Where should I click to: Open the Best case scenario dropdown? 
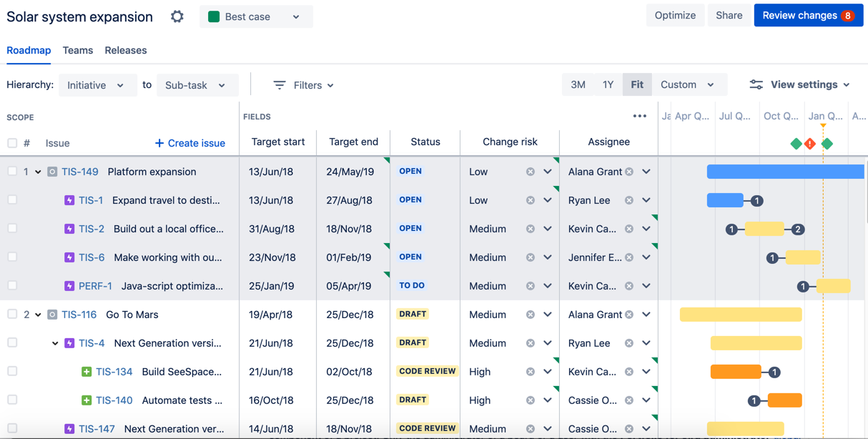256,16
